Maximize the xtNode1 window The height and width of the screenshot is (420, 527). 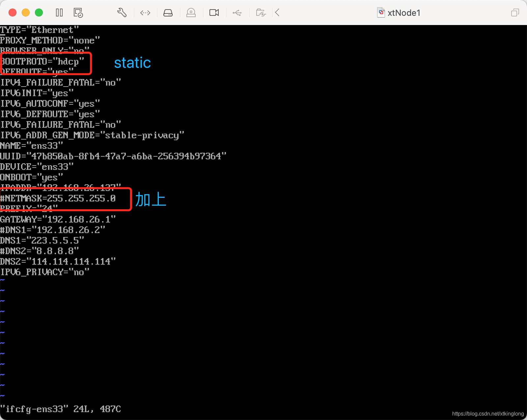(39, 13)
